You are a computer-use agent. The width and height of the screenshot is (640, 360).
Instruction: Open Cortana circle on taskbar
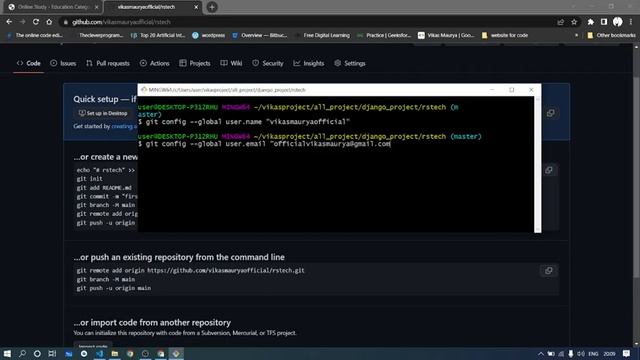pos(37,353)
